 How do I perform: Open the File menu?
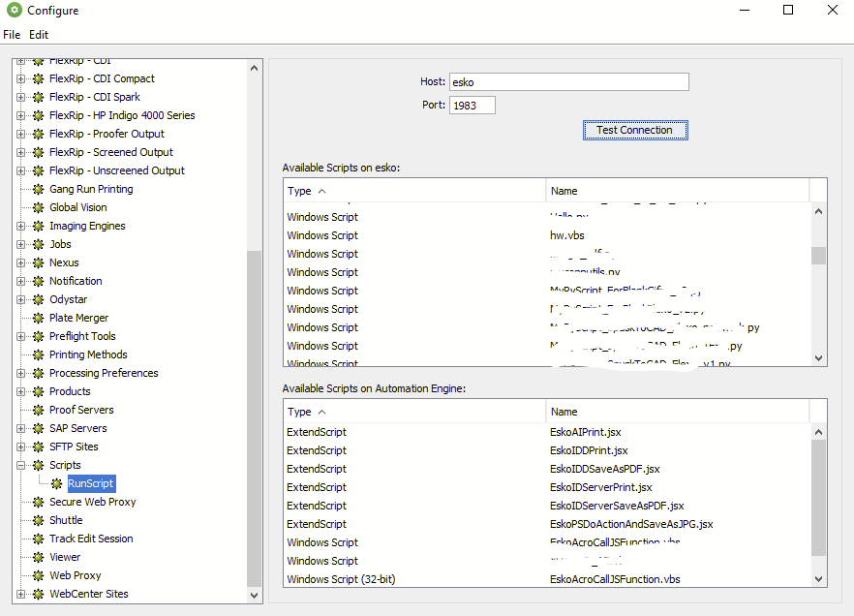point(12,35)
